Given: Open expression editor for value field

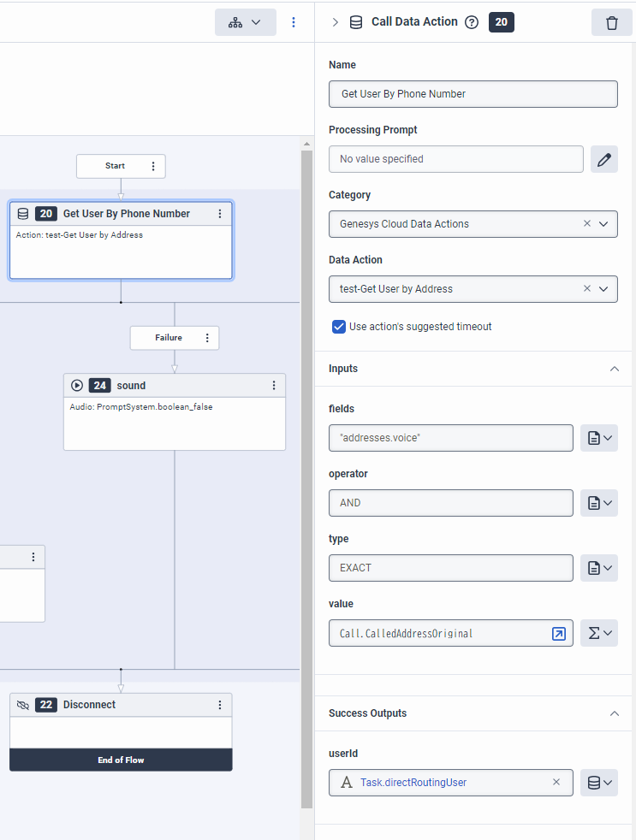Looking at the screenshot, I should pyautogui.click(x=558, y=634).
